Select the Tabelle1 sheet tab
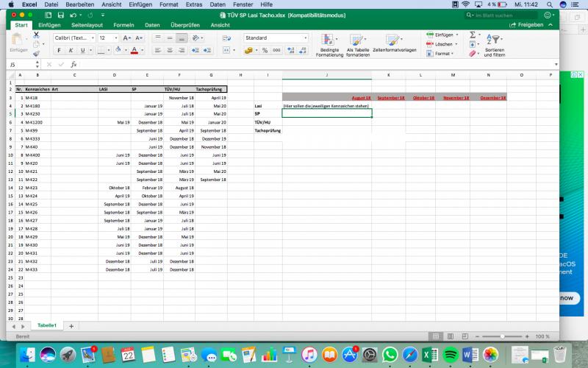This screenshot has height=368, width=588. click(x=47, y=325)
